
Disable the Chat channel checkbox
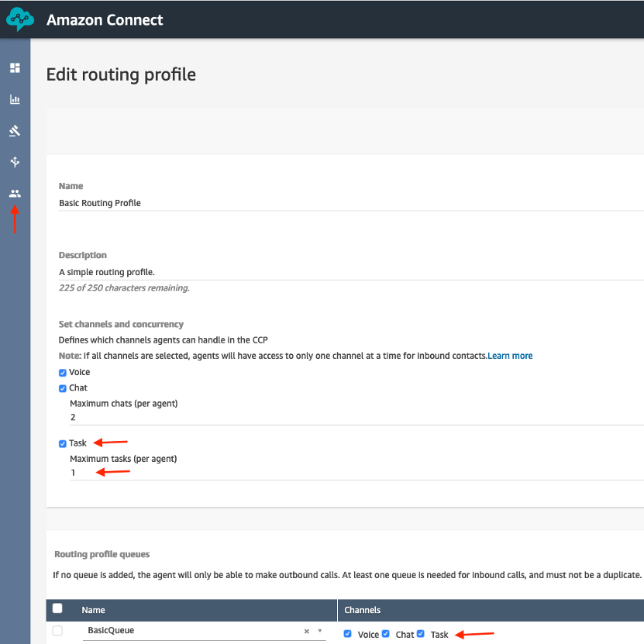pyautogui.click(x=62, y=388)
